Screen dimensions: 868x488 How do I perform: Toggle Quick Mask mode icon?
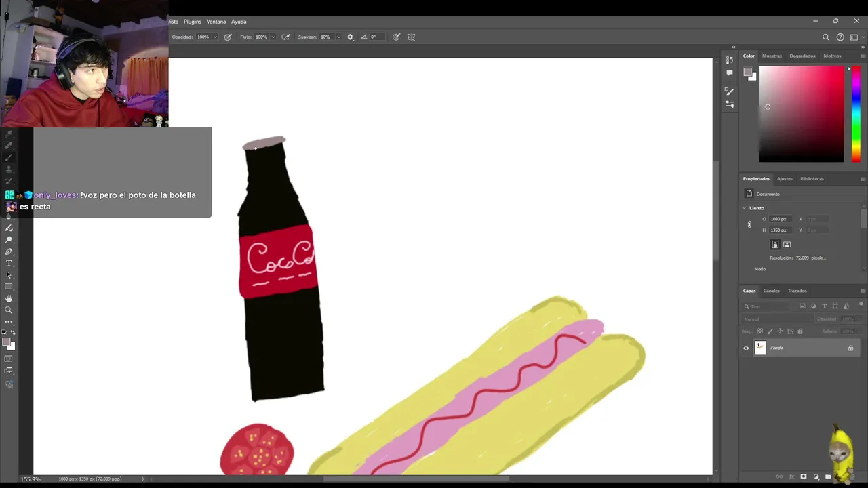coord(9,359)
